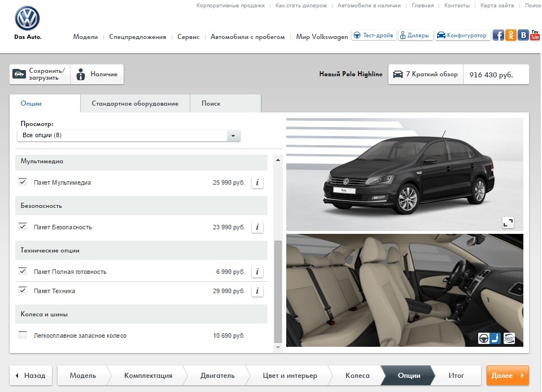This screenshot has width=542, height=392.
Task: Go to the Комплектация step
Action: pos(148,376)
